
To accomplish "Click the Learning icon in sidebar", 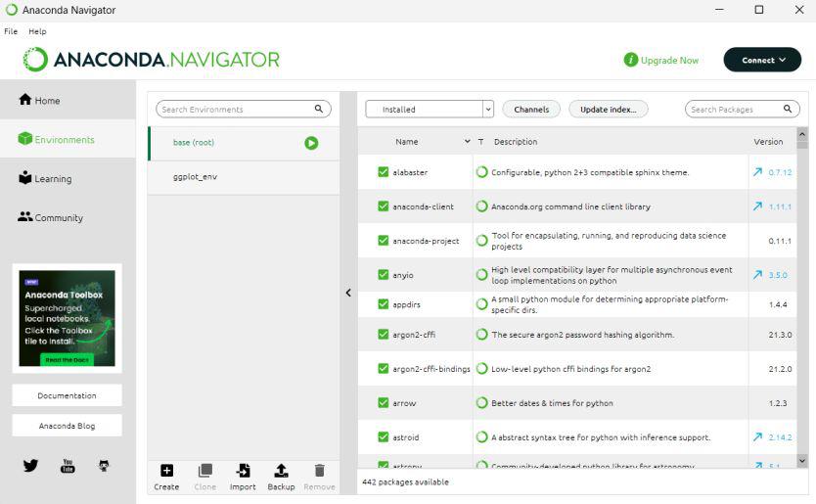I will click(x=25, y=177).
